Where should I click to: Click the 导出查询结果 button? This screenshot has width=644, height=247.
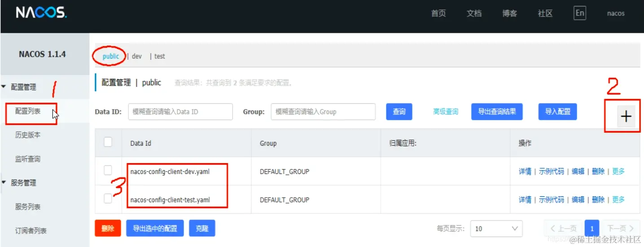click(x=497, y=112)
